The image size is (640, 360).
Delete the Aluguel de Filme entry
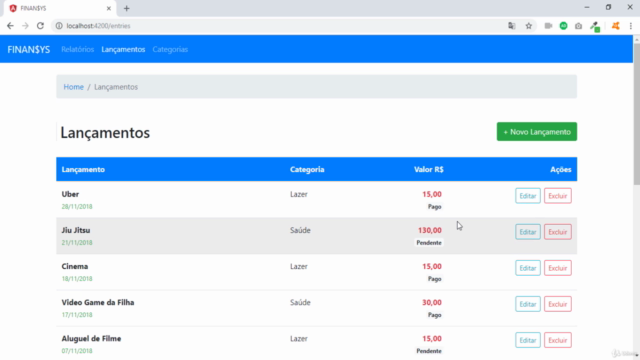click(x=558, y=340)
